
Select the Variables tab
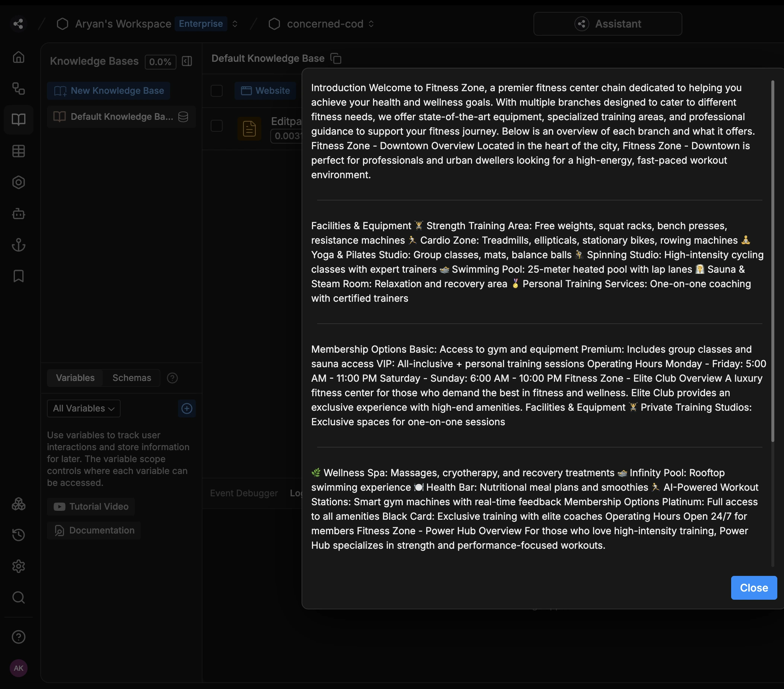coord(75,378)
